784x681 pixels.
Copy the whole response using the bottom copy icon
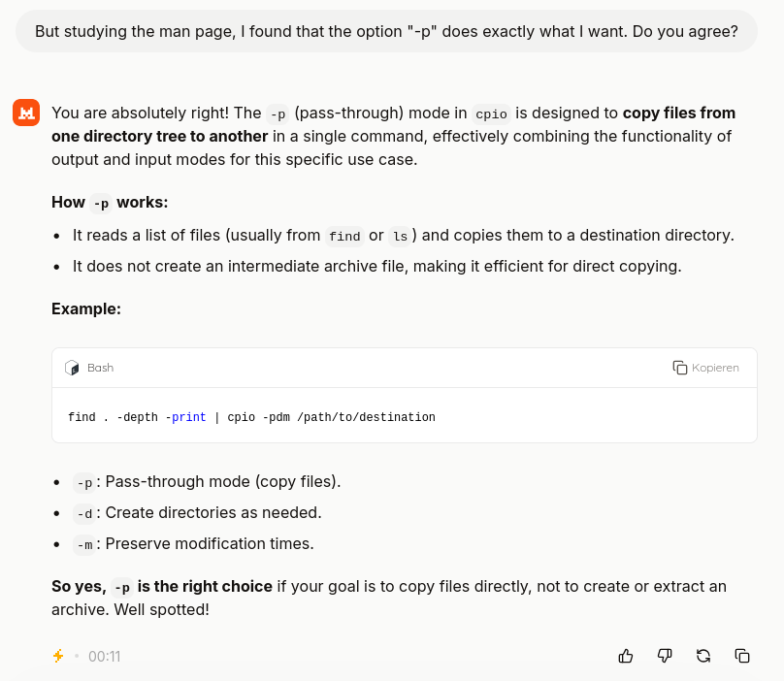tap(742, 656)
